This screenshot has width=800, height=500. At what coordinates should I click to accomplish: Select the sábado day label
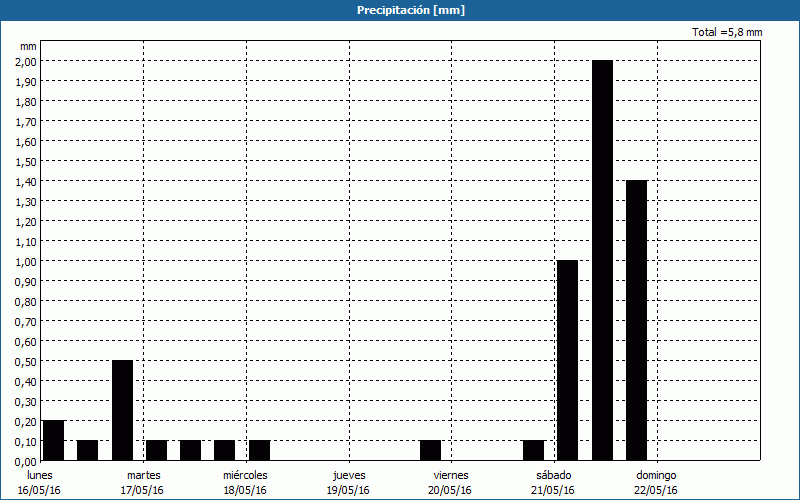click(x=554, y=475)
